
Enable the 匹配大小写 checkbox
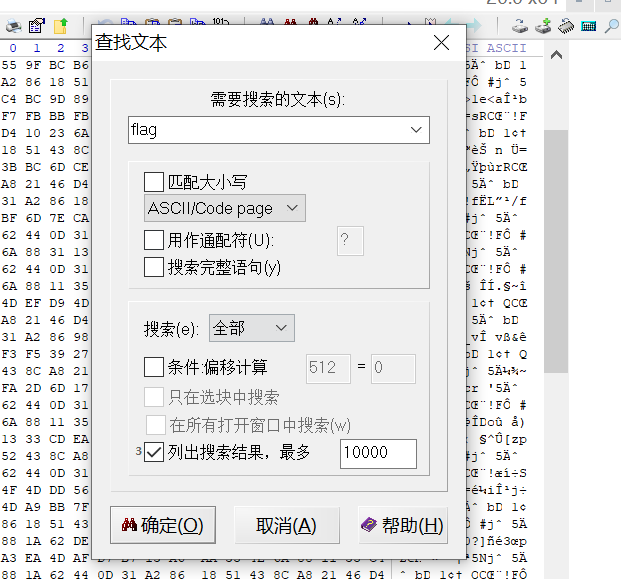click(154, 182)
